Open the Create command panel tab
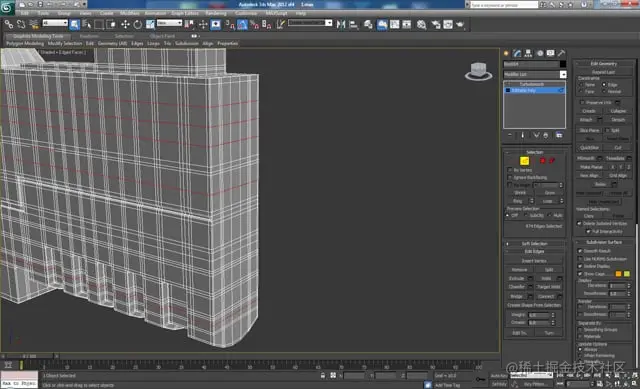 click(507, 53)
